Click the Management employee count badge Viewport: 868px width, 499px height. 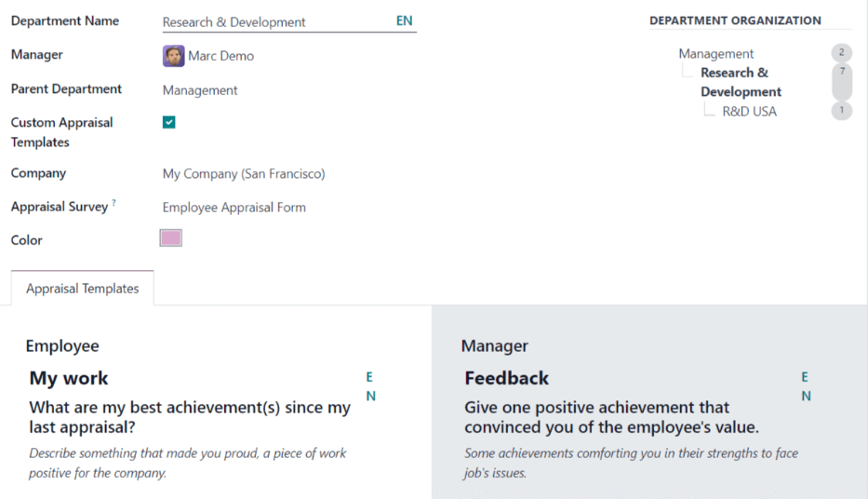tap(841, 53)
